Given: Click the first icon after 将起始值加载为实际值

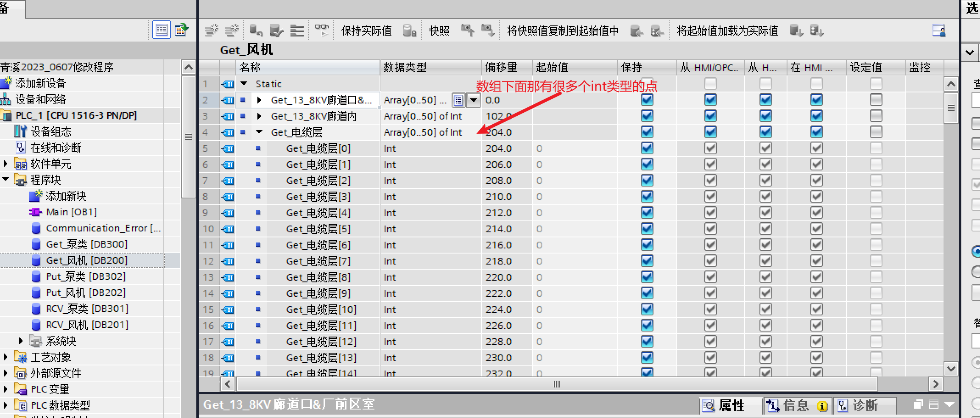Looking at the screenshot, I should coord(796,31).
